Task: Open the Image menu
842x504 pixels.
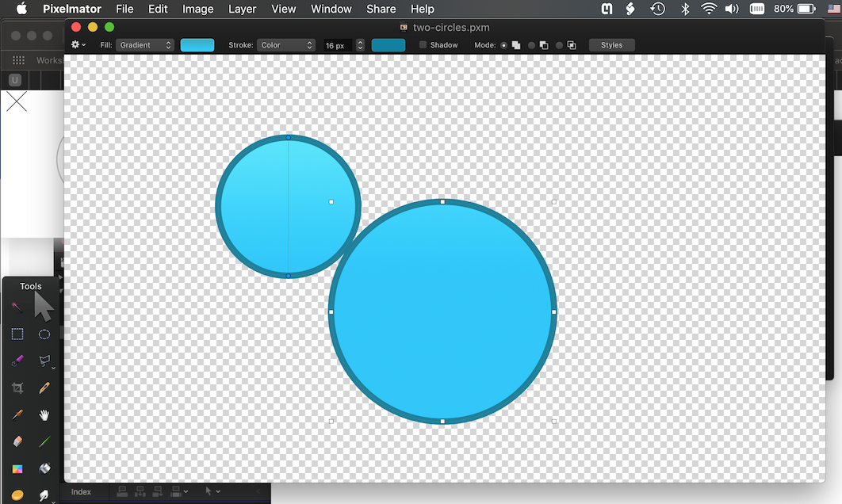Action: tap(197, 9)
